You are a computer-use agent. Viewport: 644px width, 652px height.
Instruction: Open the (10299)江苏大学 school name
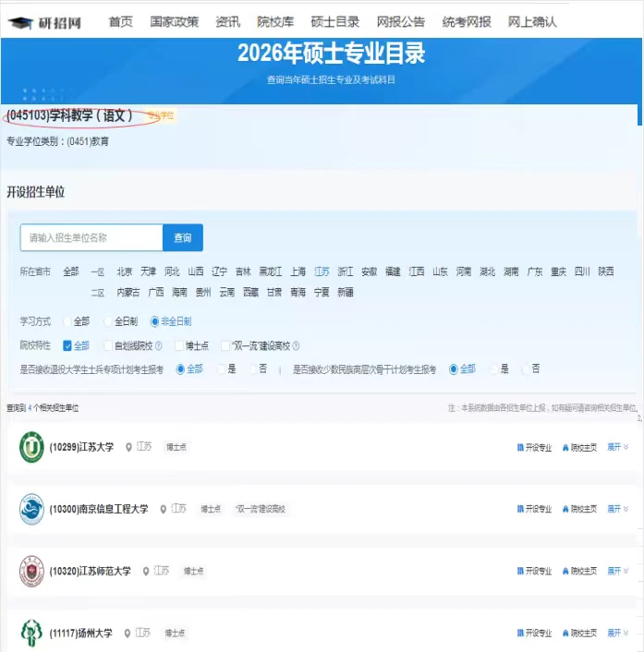pyautogui.click(x=81, y=447)
